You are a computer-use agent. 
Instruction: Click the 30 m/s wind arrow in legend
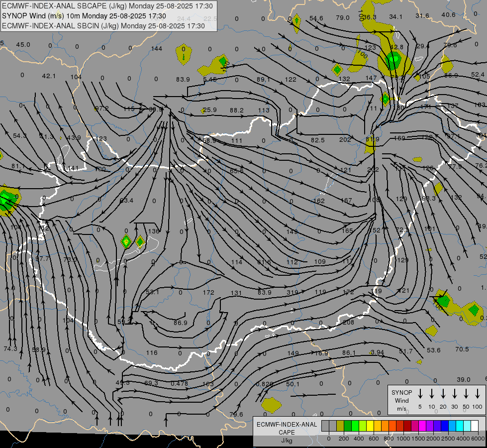[x=454, y=394]
